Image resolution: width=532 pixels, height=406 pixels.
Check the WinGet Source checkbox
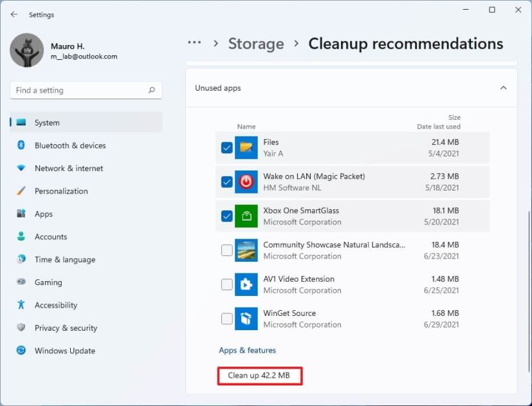tap(226, 318)
